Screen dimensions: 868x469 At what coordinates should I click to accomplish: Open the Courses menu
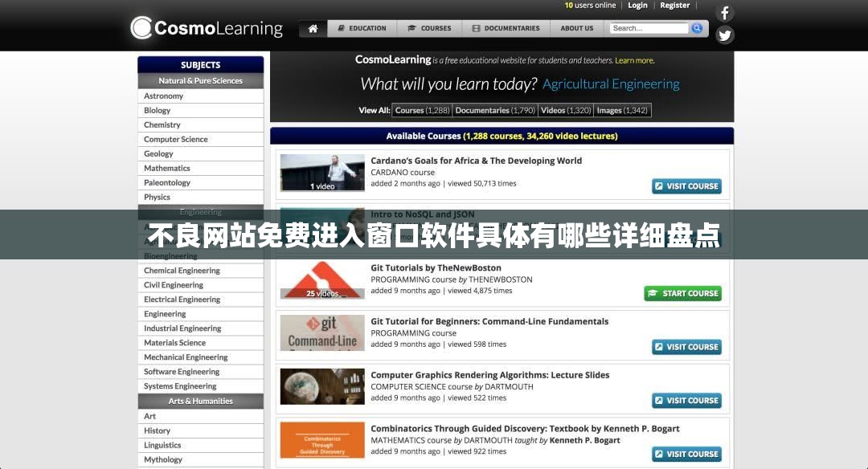pyautogui.click(x=429, y=28)
